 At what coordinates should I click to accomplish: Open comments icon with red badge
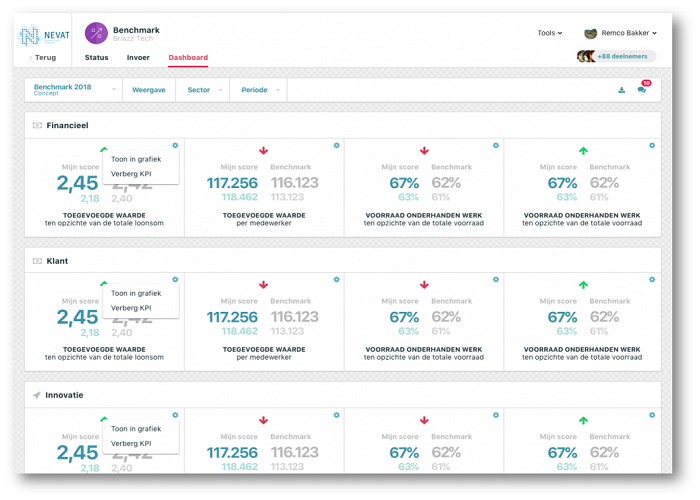click(x=642, y=90)
